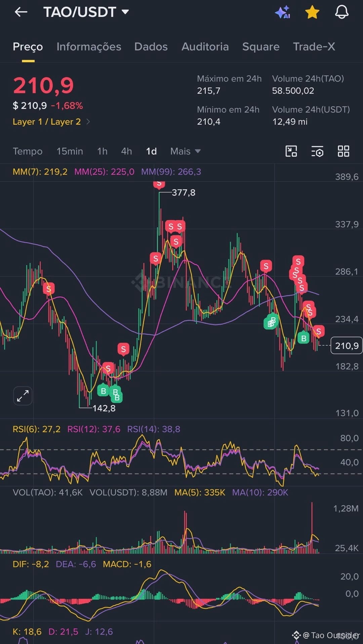
Task: Select the Tempo chart interval
Action: click(28, 151)
